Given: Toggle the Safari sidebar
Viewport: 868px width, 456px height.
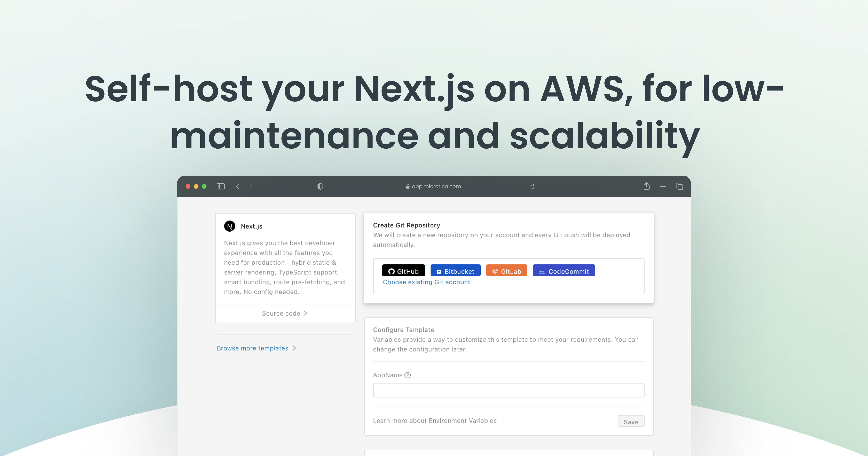Looking at the screenshot, I should coord(220,186).
